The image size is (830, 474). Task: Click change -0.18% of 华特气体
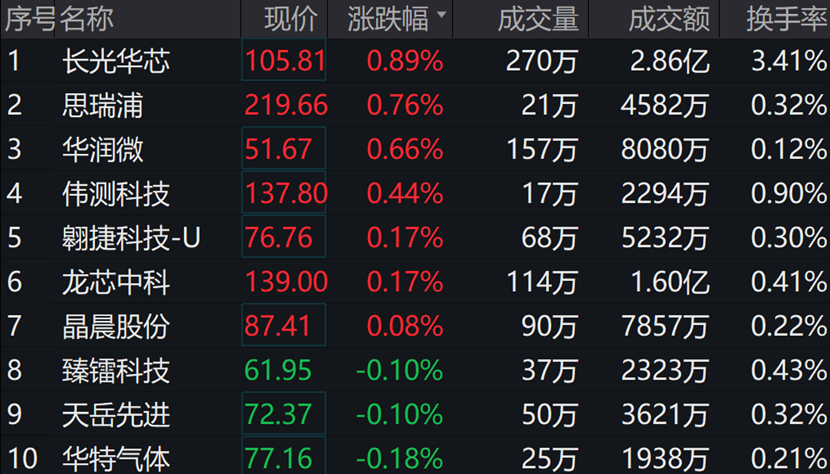pyautogui.click(x=400, y=459)
